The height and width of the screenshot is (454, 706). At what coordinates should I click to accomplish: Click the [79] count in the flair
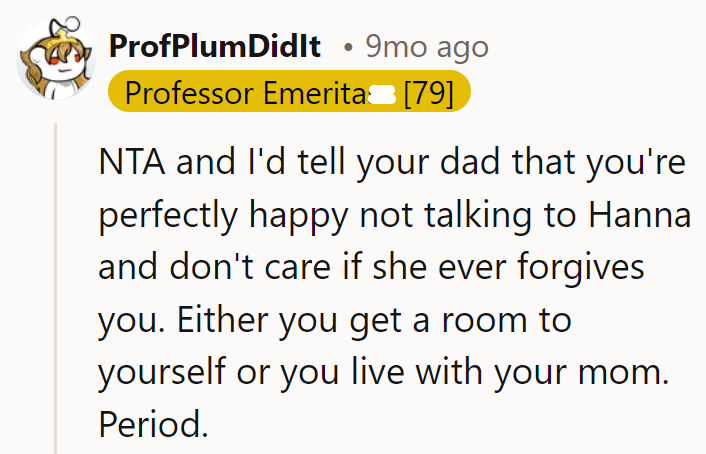[429, 93]
